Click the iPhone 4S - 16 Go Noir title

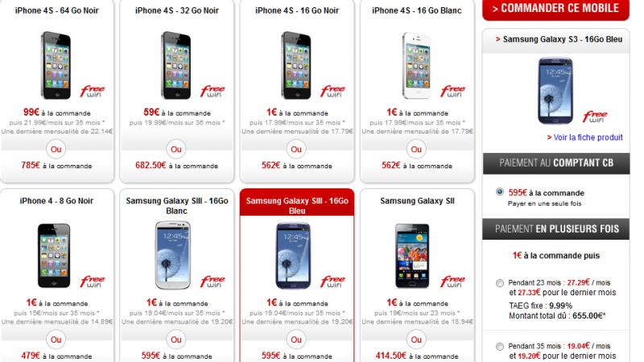click(297, 10)
